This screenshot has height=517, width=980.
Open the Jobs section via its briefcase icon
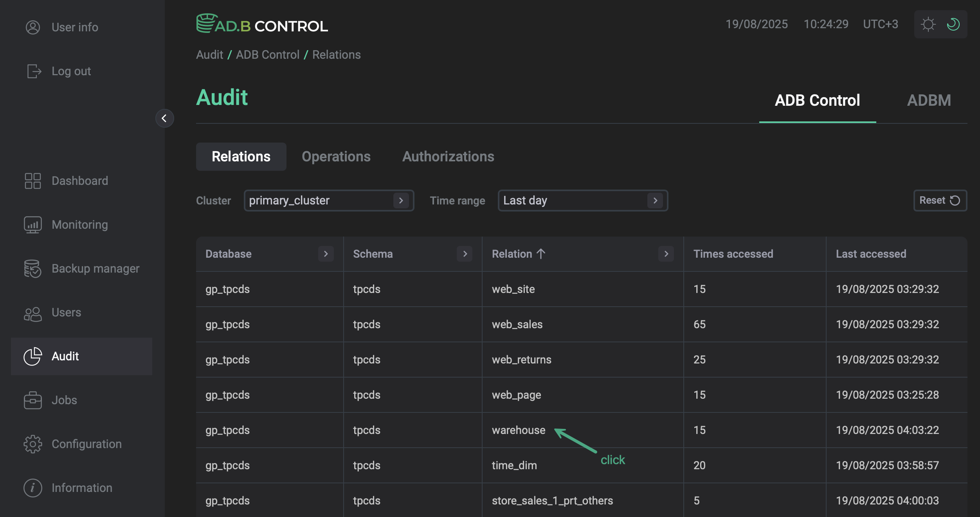click(33, 400)
